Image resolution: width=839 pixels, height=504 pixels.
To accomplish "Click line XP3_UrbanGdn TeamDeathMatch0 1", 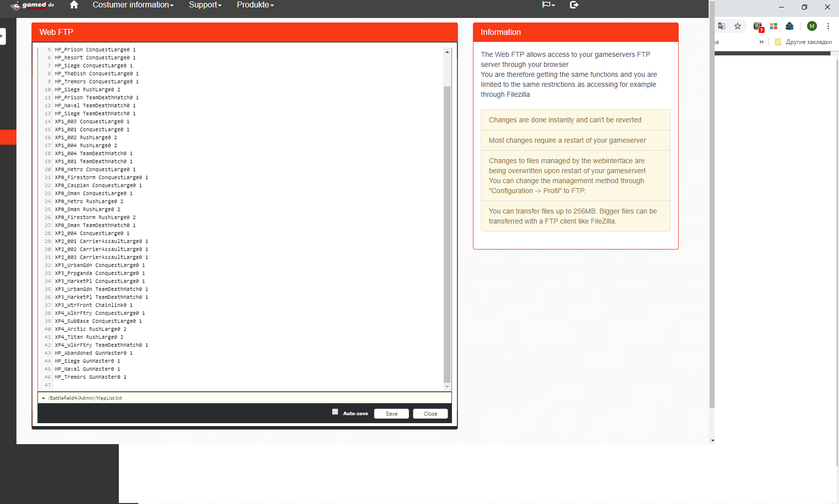I will 101,289.
